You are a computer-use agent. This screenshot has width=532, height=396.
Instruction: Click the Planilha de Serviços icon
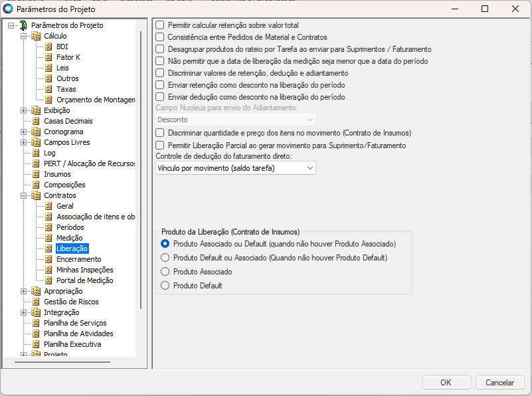(x=36, y=323)
